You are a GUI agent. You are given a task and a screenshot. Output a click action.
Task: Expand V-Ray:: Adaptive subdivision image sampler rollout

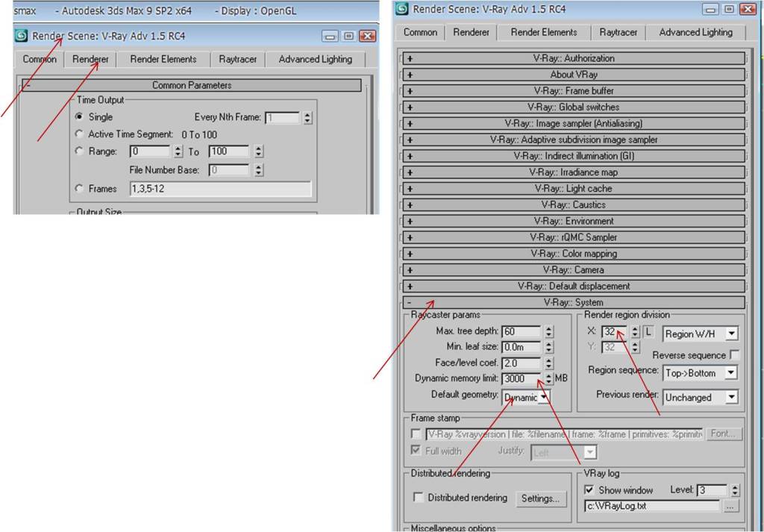point(574,140)
